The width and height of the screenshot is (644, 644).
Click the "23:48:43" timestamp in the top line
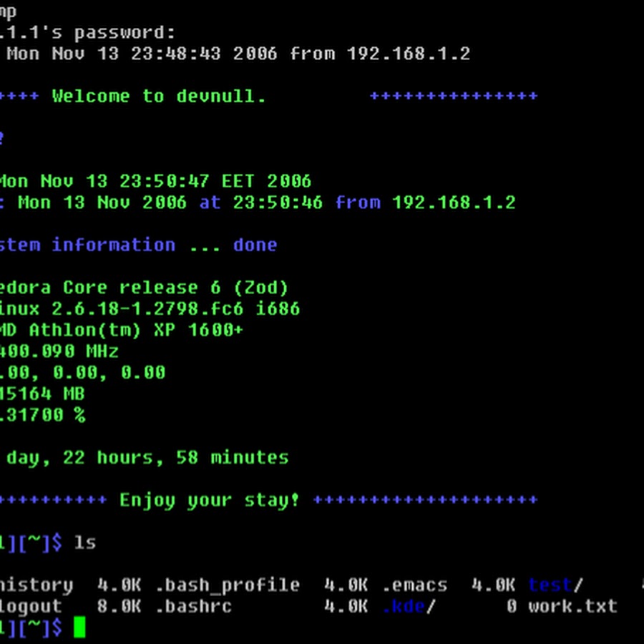pyautogui.click(x=176, y=54)
